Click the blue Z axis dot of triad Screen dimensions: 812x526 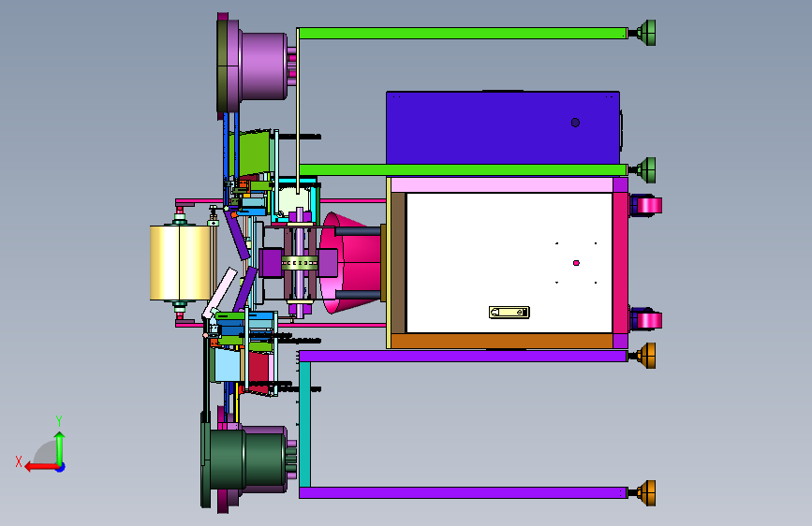[61, 468]
